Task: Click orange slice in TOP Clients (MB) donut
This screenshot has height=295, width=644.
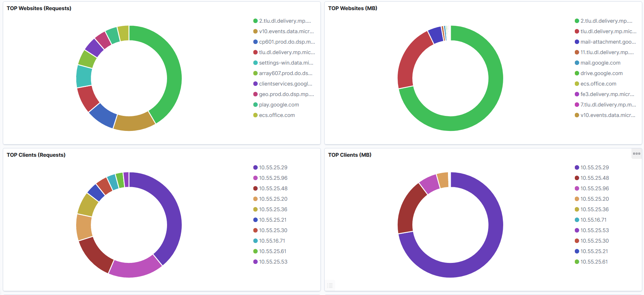Action: click(x=443, y=180)
